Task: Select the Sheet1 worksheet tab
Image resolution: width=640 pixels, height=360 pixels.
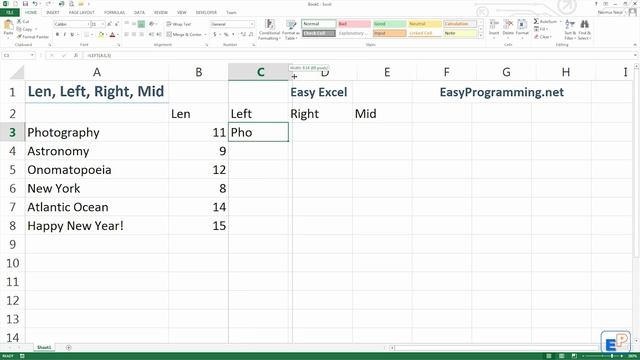Action: [x=44, y=347]
